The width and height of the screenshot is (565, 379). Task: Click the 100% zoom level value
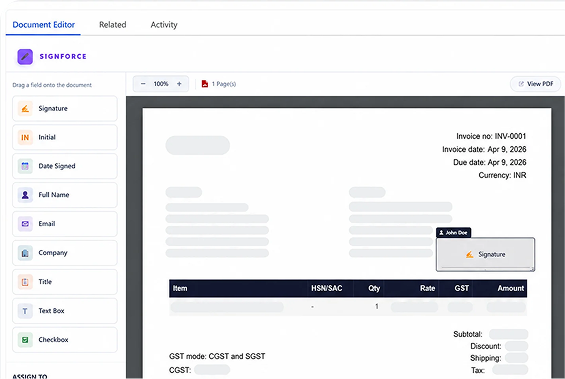161,84
